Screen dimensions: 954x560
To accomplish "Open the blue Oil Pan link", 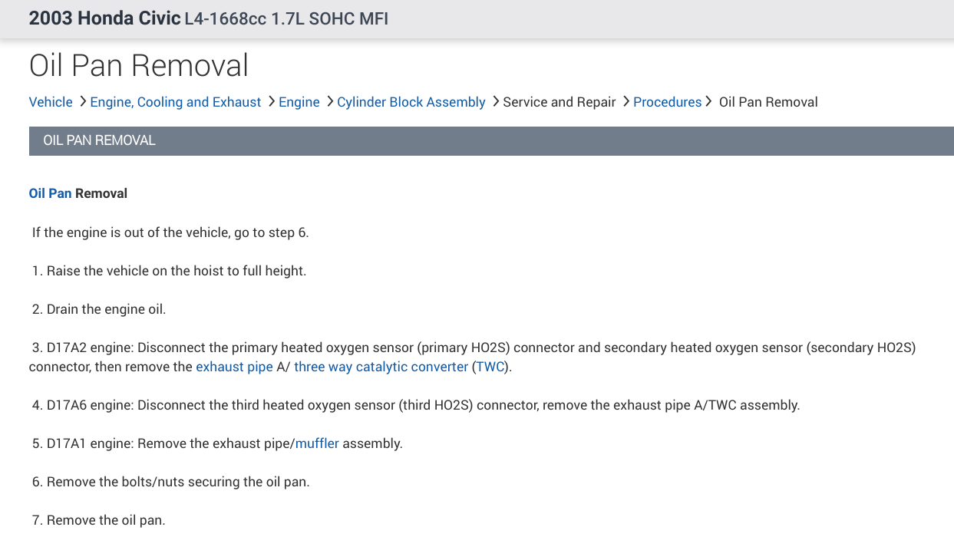I will pyautogui.click(x=50, y=193).
